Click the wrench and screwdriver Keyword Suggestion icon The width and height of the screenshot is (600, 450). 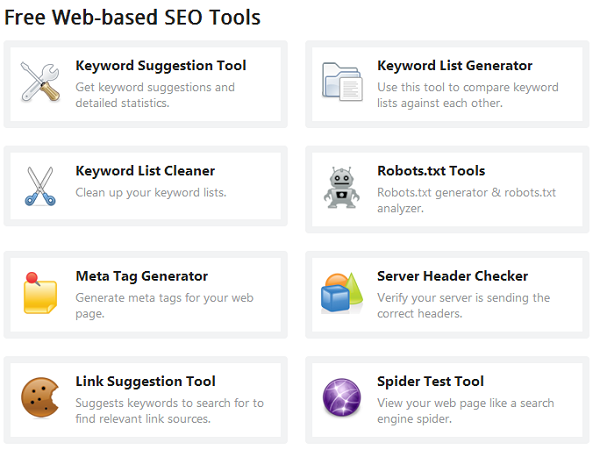[x=40, y=82]
